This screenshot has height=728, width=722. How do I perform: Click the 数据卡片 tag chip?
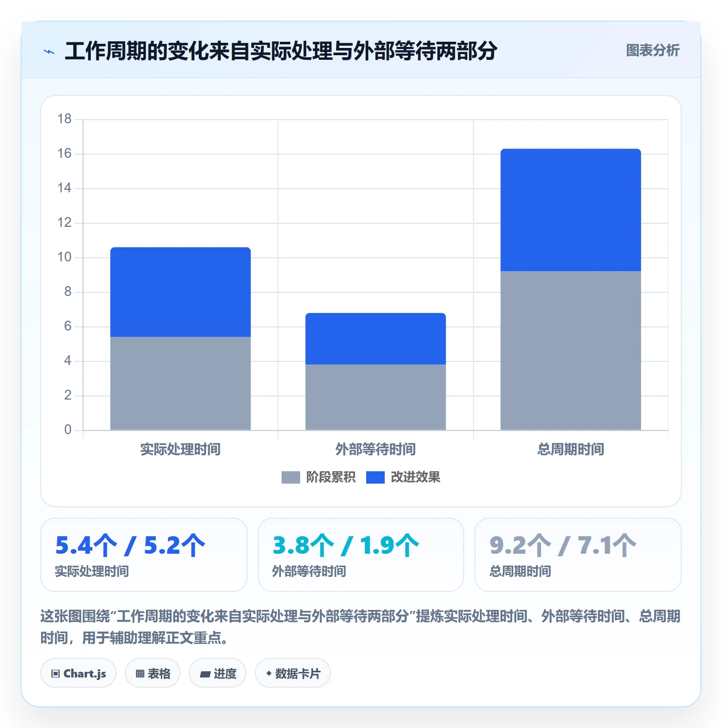click(293, 673)
